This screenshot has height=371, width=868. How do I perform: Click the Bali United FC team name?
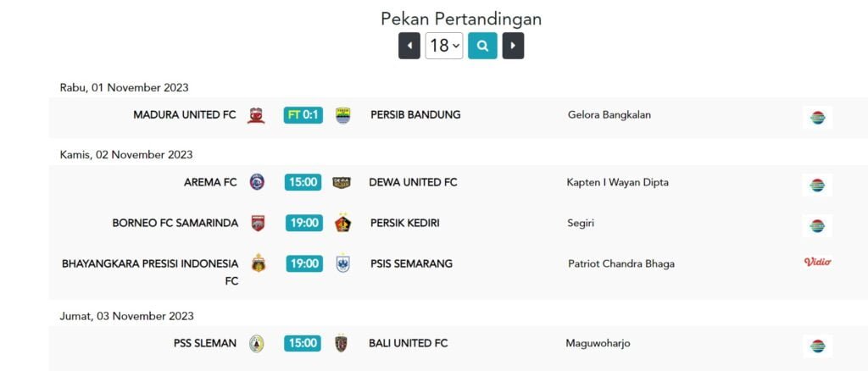(x=408, y=343)
